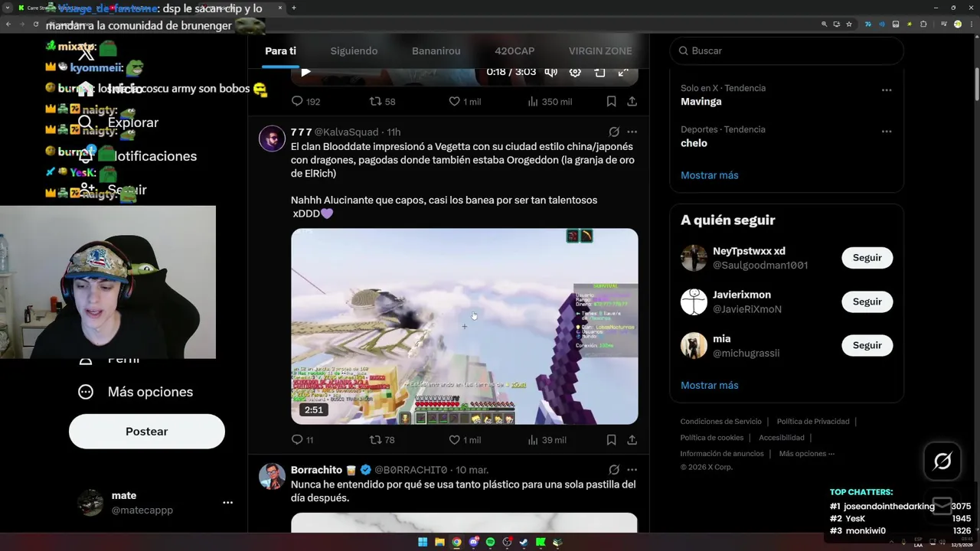Bookmark this page with the star icon
The height and width of the screenshot is (551, 980).
[x=849, y=24]
